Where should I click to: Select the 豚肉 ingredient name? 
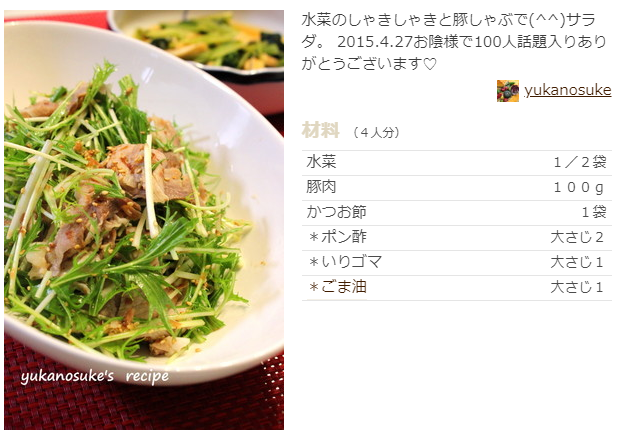click(321, 187)
